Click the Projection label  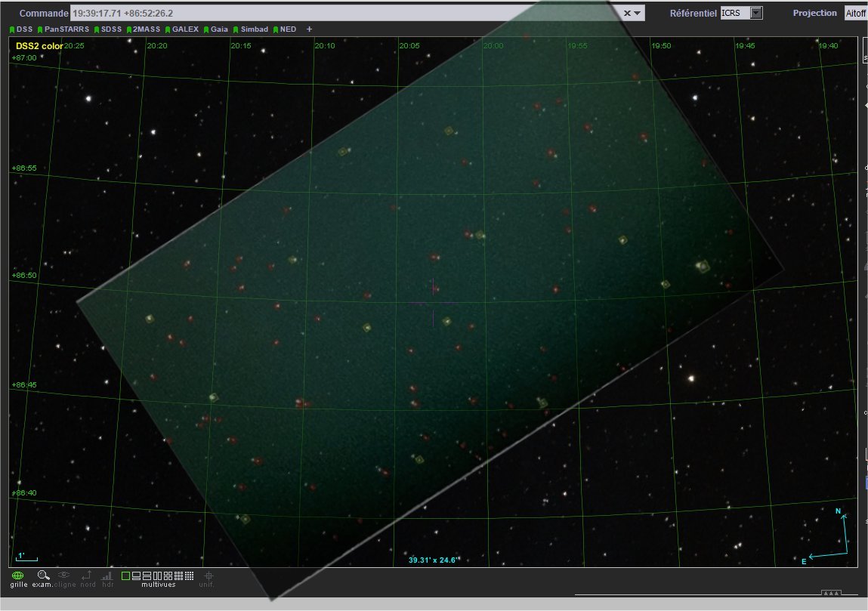click(x=815, y=13)
